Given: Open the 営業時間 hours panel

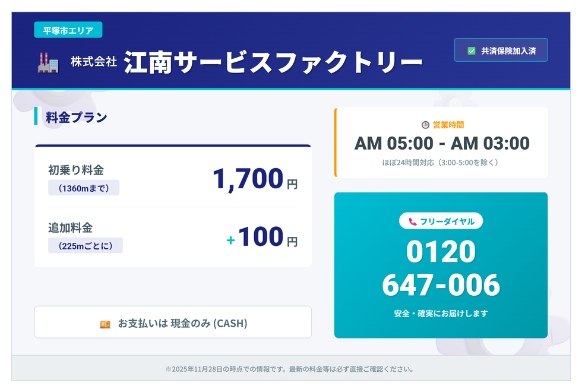Looking at the screenshot, I should (441, 143).
